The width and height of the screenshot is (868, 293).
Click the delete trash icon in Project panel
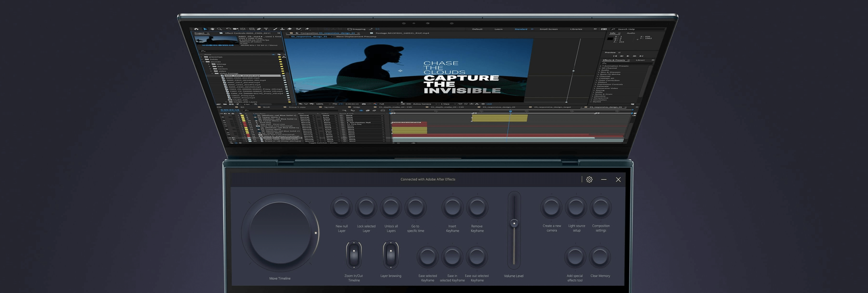(255, 104)
